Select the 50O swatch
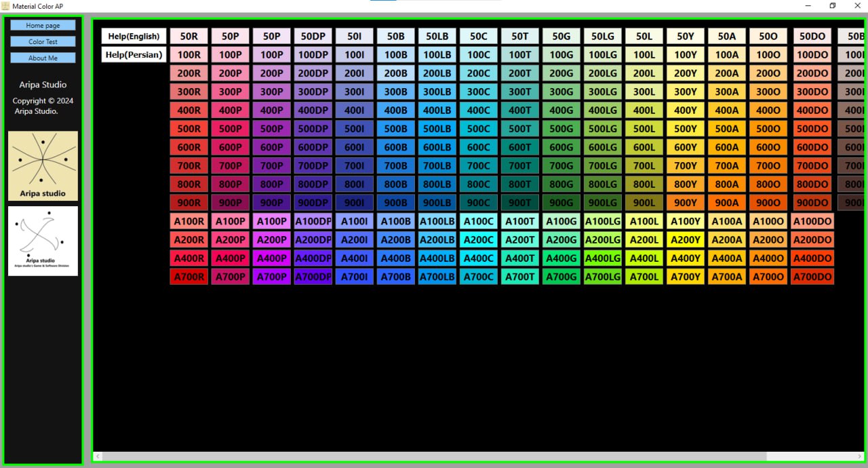 coord(768,36)
